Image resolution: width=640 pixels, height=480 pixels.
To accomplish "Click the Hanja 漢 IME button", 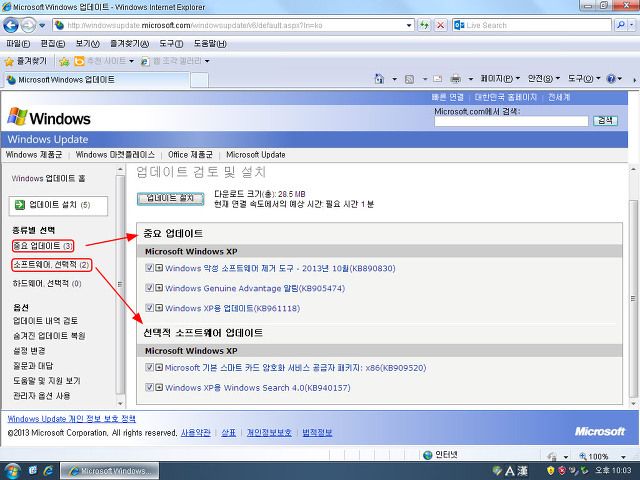I will 522,471.
